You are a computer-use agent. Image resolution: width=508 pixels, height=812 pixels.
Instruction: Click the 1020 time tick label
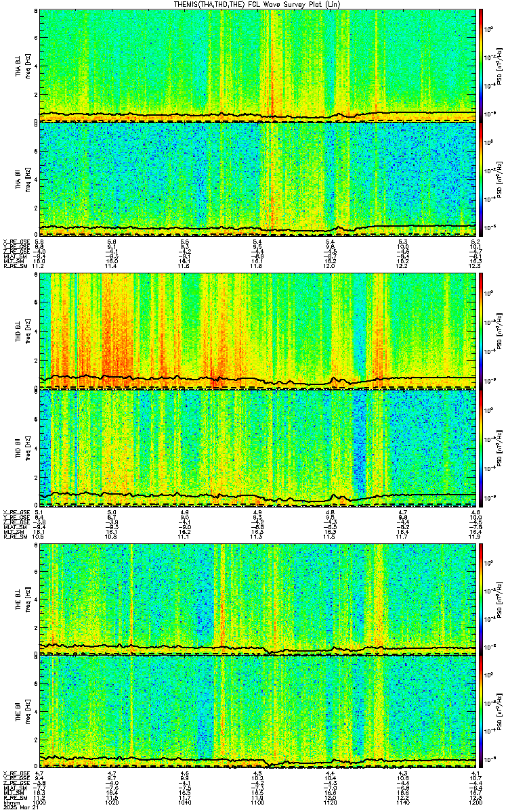pos(112,803)
